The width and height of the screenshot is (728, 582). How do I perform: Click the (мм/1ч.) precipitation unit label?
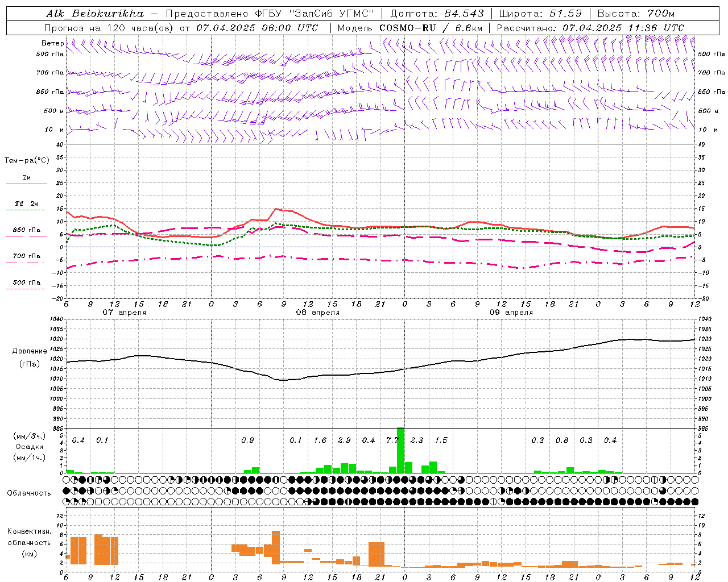(x=30, y=458)
